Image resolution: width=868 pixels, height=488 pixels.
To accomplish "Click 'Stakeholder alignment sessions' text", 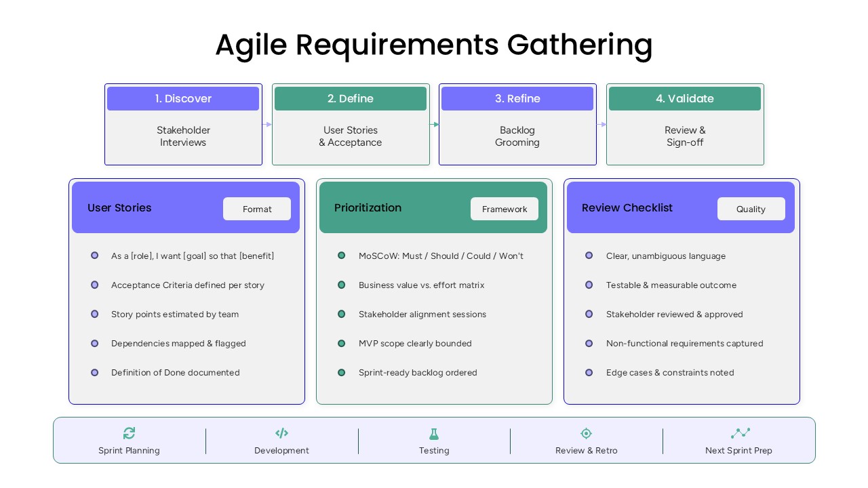I will point(422,314).
